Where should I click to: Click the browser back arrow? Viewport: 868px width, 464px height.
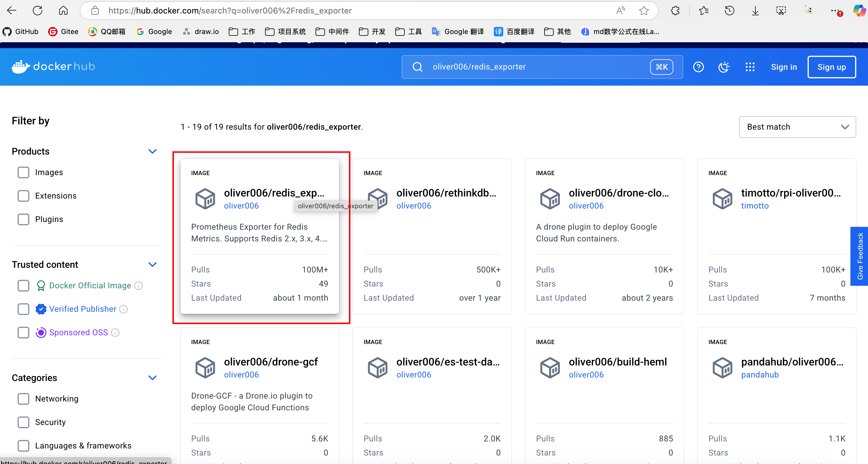[x=12, y=11]
